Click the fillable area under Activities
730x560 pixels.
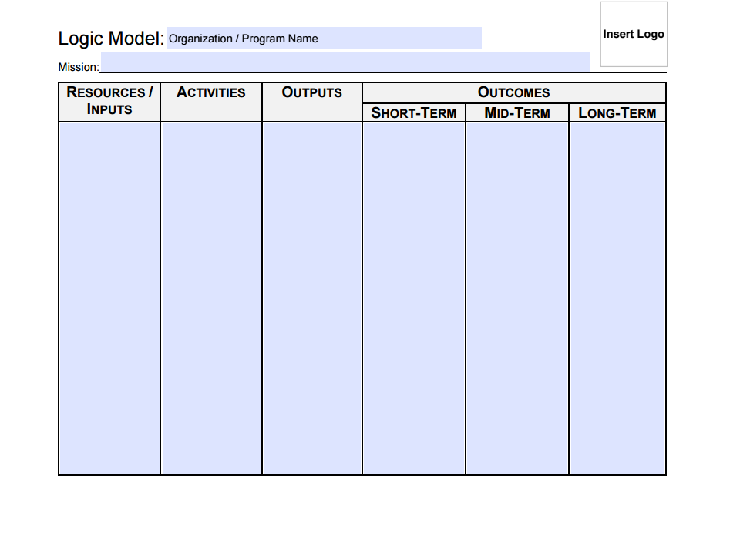coord(211,299)
